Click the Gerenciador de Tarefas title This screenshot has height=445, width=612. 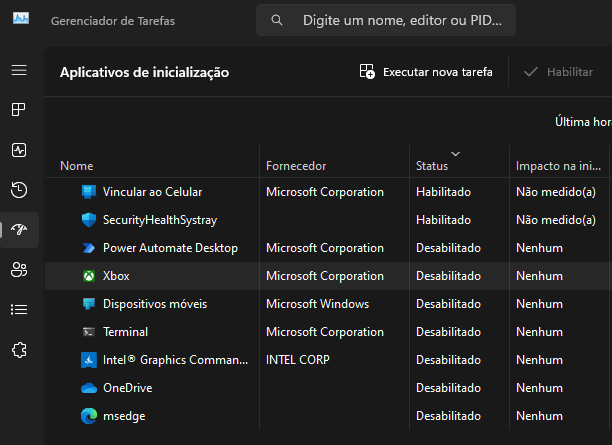(x=113, y=21)
